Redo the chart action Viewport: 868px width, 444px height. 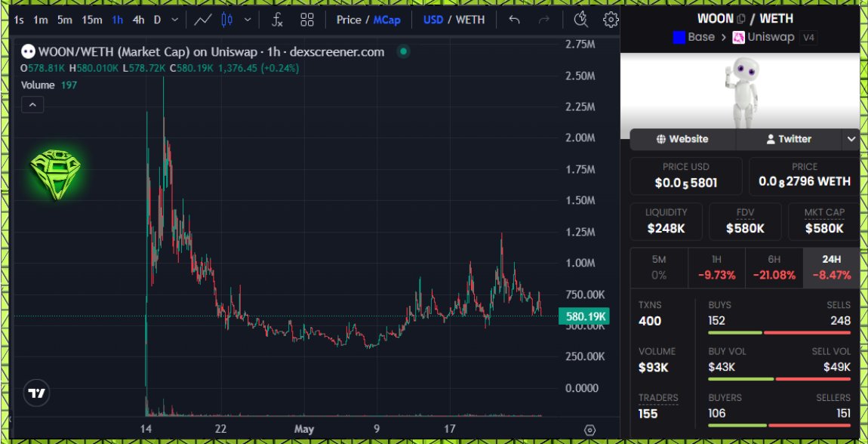[544, 20]
